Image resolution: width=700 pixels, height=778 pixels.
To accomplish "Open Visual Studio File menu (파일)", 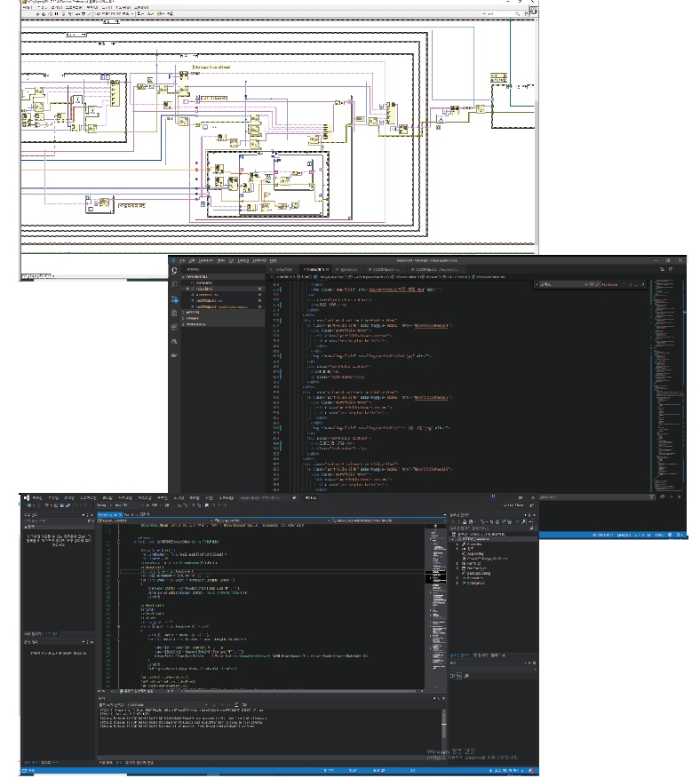I will [x=36, y=497].
